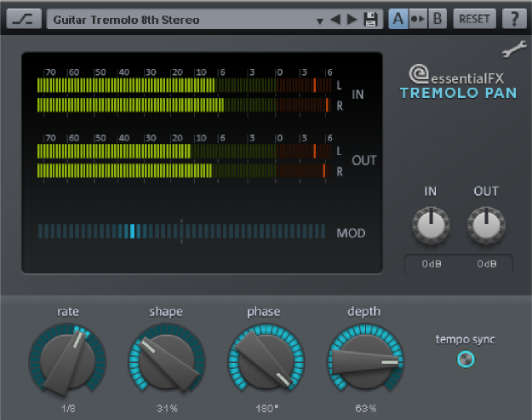Click preset name Guitar Tremolo 8th Stereo

(x=126, y=20)
